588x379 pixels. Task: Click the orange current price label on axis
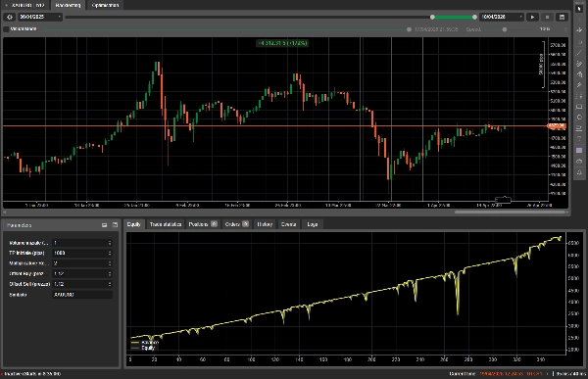tap(557, 126)
